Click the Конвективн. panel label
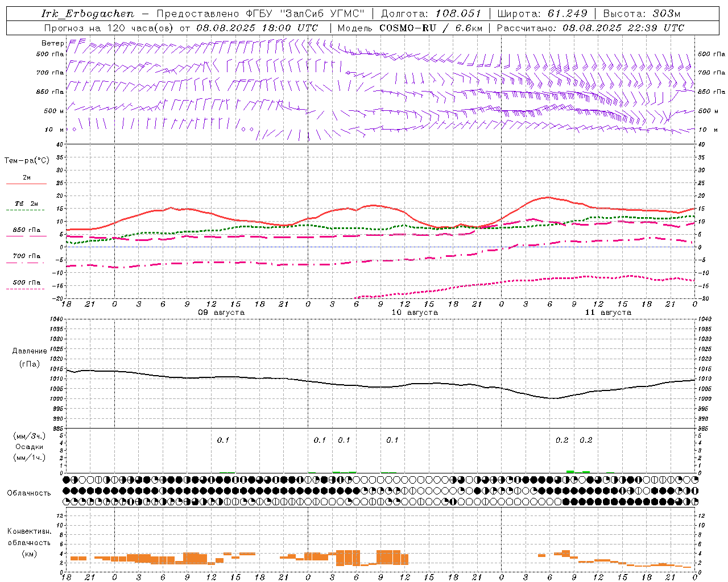 (30, 531)
